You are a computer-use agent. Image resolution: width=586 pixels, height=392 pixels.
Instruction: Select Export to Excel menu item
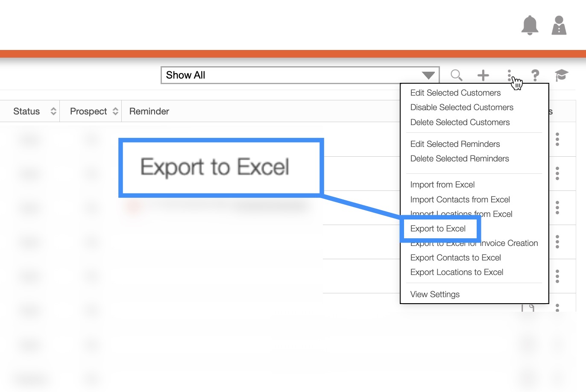(438, 229)
